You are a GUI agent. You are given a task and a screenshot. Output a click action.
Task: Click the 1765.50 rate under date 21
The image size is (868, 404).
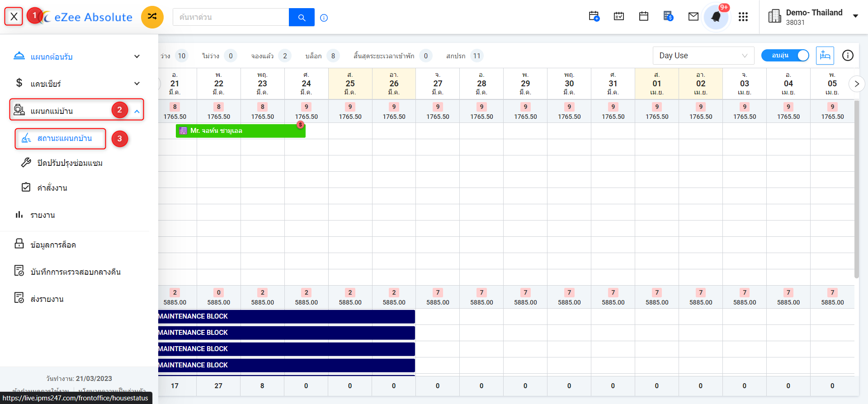pyautogui.click(x=175, y=117)
